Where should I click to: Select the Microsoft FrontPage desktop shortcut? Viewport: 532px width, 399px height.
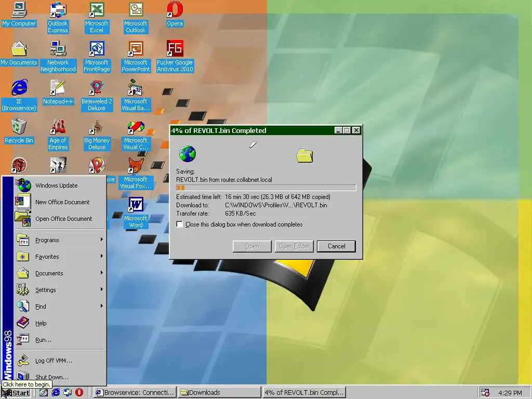pos(97,57)
